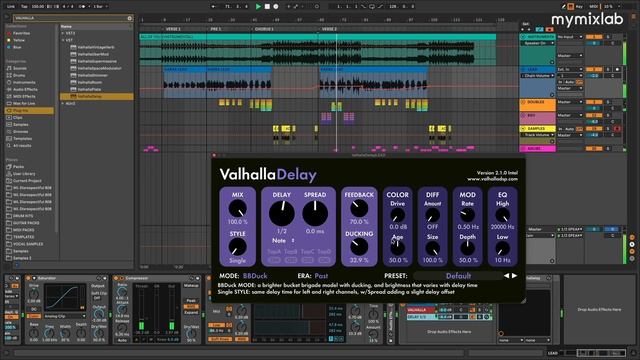The image size is (640, 360).
Task: Stop playback with the square Stop button
Action: pyautogui.click(x=267, y=7)
